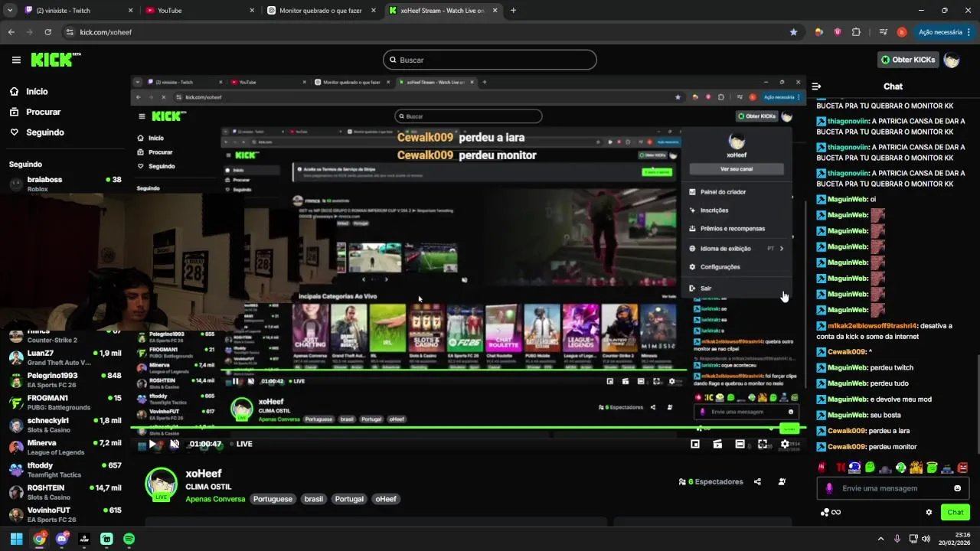
Task: Play the stream video
Action: [x=152, y=444]
